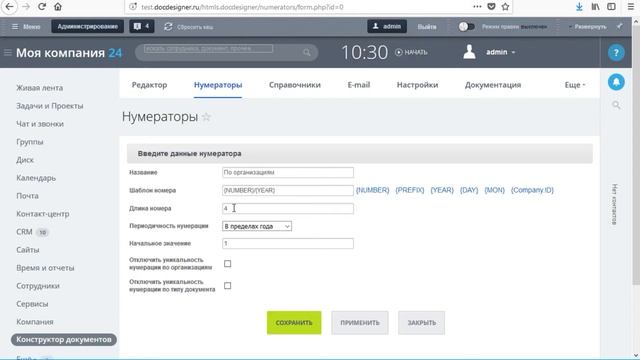Switch to the E-mail tab
Screen dimensions: 640x360
[x=359, y=85]
